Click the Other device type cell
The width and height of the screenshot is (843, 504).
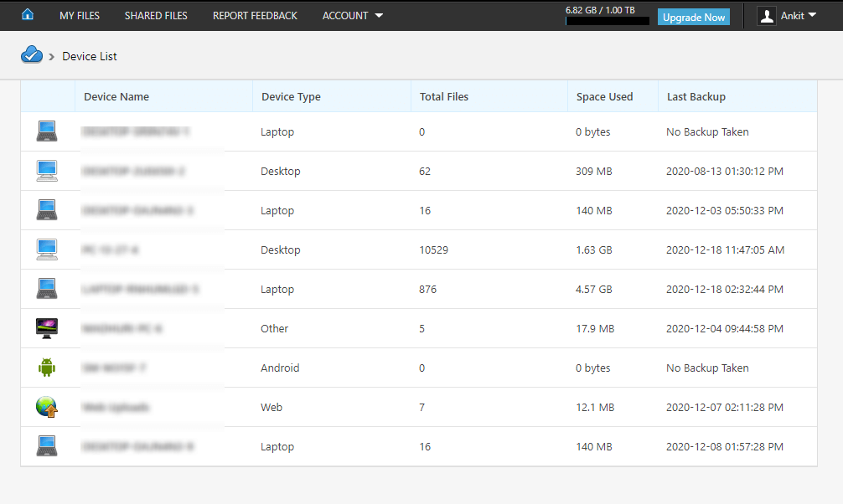[274, 328]
